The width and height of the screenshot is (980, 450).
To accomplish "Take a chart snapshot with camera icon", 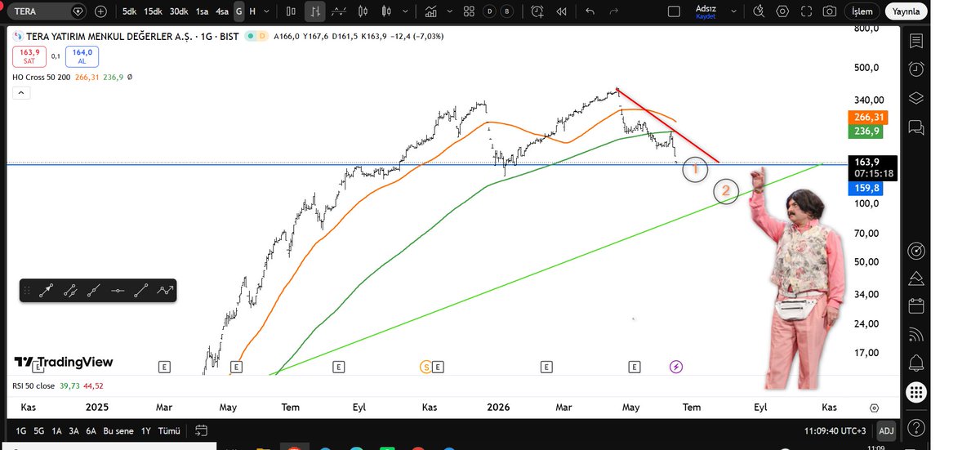I will tap(829, 11).
